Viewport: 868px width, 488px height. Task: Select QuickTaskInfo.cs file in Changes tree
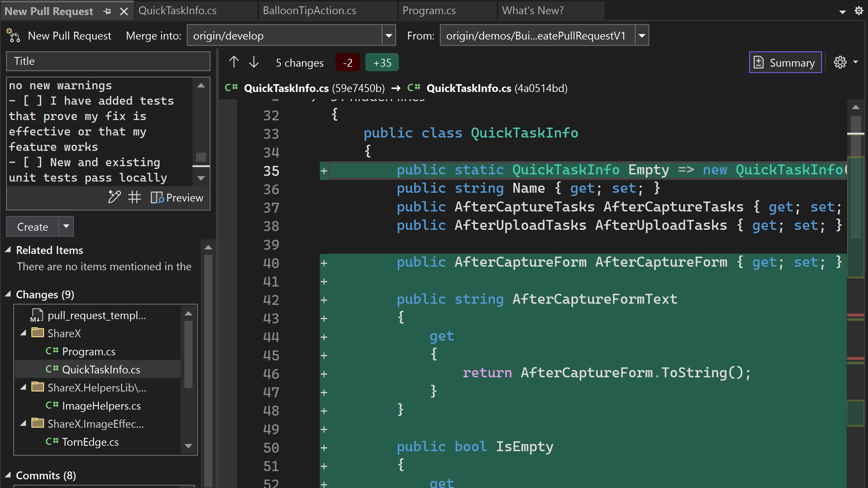pos(101,369)
